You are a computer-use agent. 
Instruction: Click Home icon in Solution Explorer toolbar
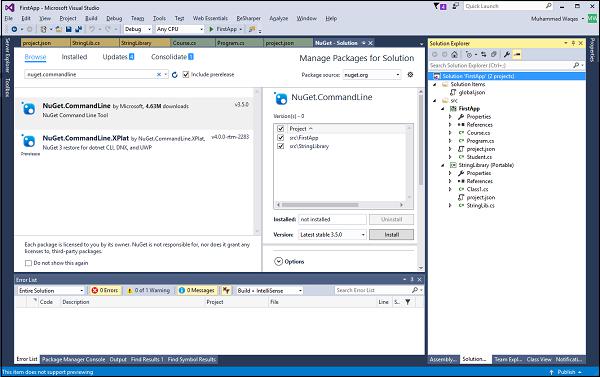(454, 54)
